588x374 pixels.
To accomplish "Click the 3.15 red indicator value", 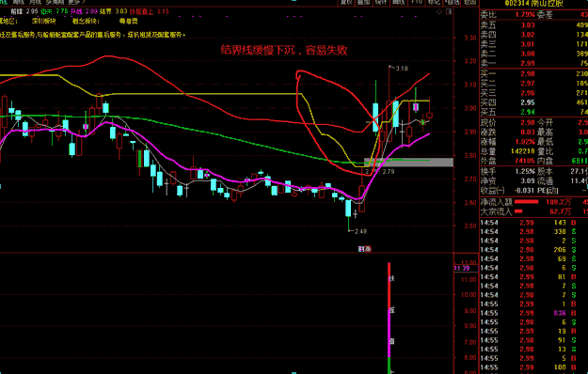I will [x=163, y=11].
